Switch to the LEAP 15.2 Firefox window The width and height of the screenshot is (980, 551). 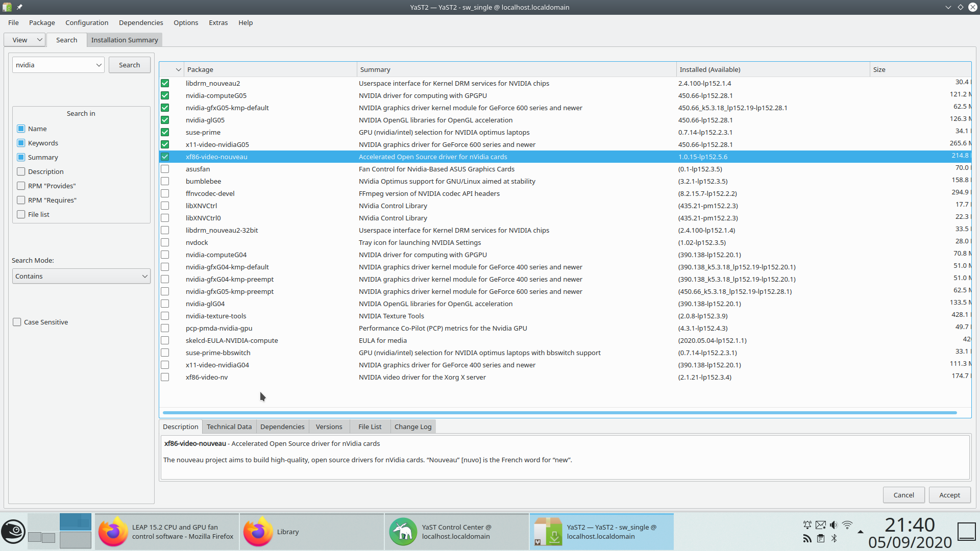(x=167, y=532)
